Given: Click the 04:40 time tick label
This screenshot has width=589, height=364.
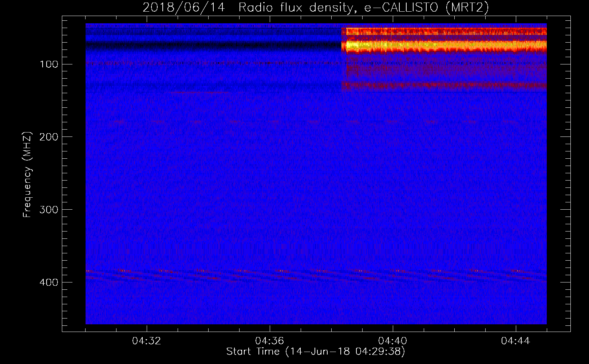Looking at the screenshot, I should (x=393, y=341).
